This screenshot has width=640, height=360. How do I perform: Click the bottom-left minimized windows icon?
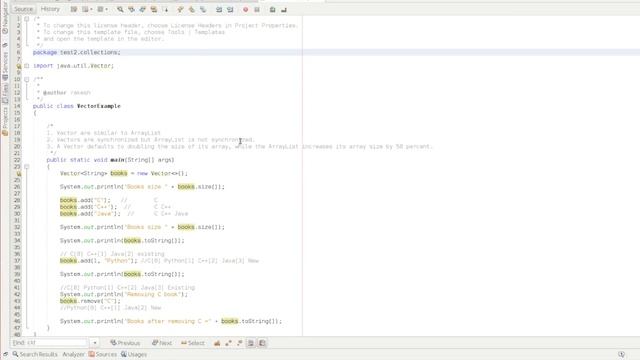pos(5,354)
